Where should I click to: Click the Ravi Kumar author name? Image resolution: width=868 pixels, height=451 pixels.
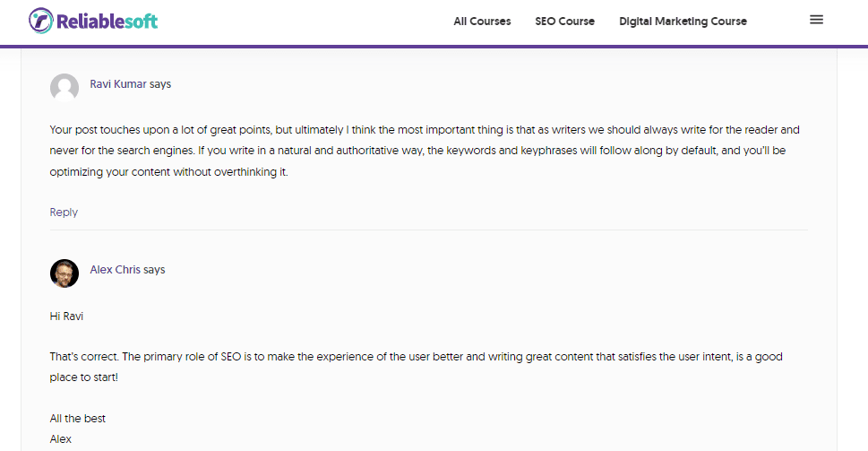[118, 84]
